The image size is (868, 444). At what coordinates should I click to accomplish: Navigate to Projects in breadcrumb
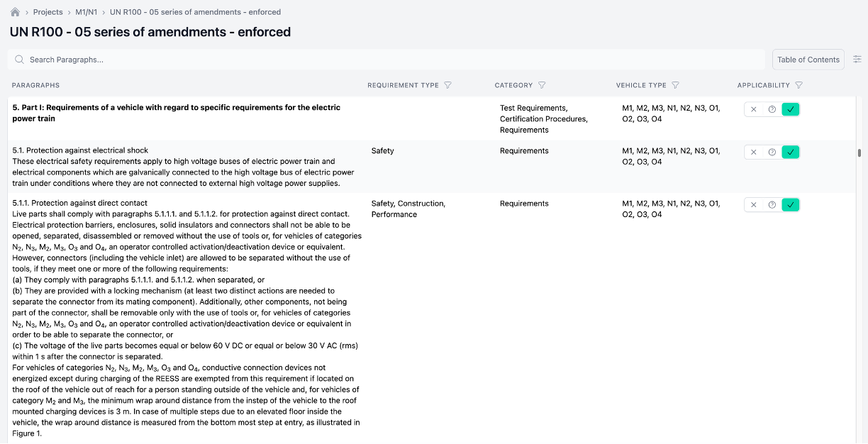(48, 12)
